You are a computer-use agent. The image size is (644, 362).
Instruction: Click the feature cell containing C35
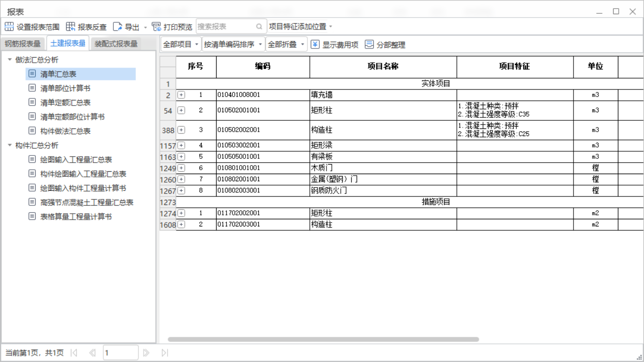tap(515, 110)
